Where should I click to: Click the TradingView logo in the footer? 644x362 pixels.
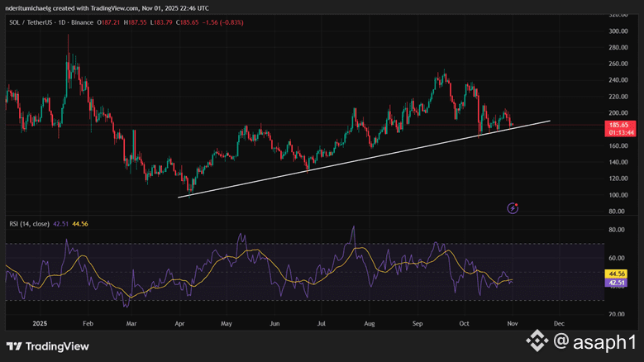tap(47, 346)
